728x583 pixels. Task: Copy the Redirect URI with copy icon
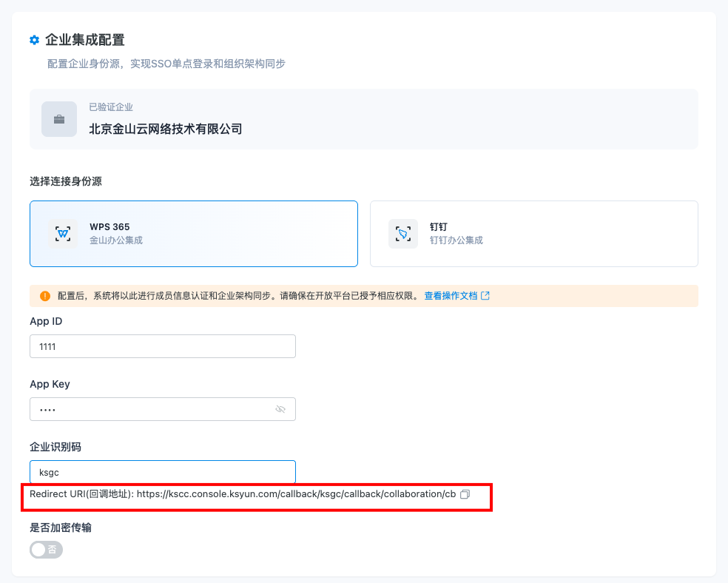(465, 494)
